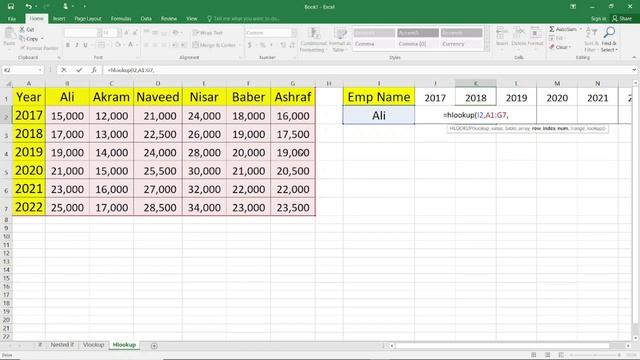
Task: Apply the Comma [0] cell style
Action: coord(418,44)
